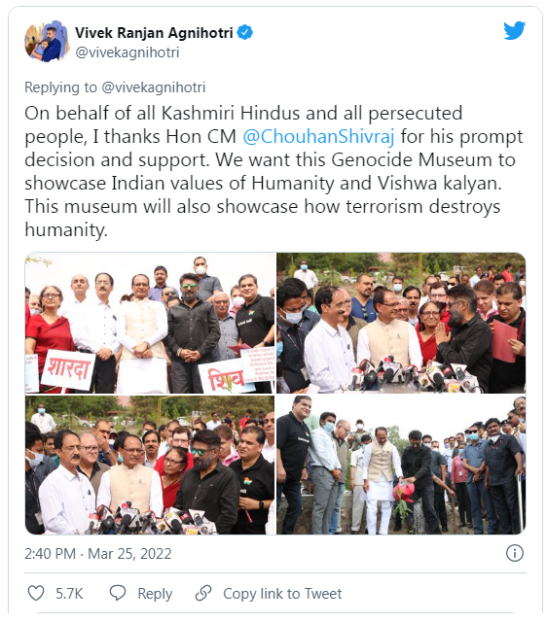Viewport: 547px width, 622px height.
Task: Like the tweet with heart icon
Action: click(x=36, y=593)
